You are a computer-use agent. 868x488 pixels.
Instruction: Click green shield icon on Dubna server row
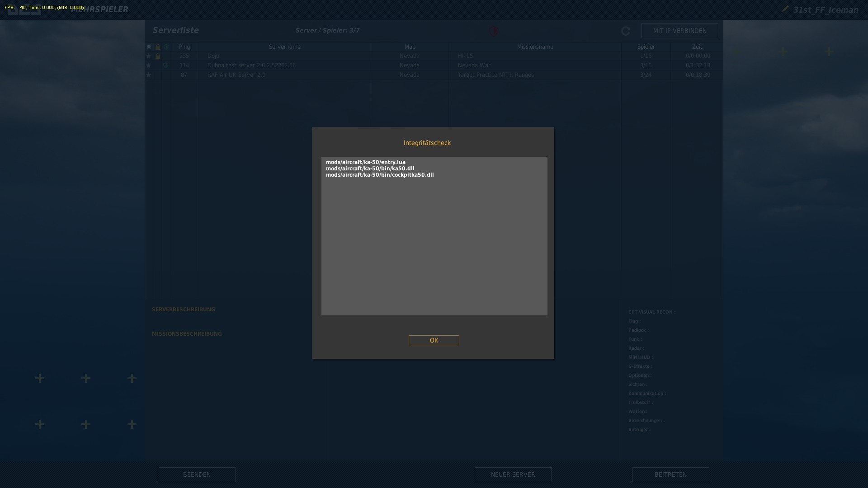coord(166,66)
